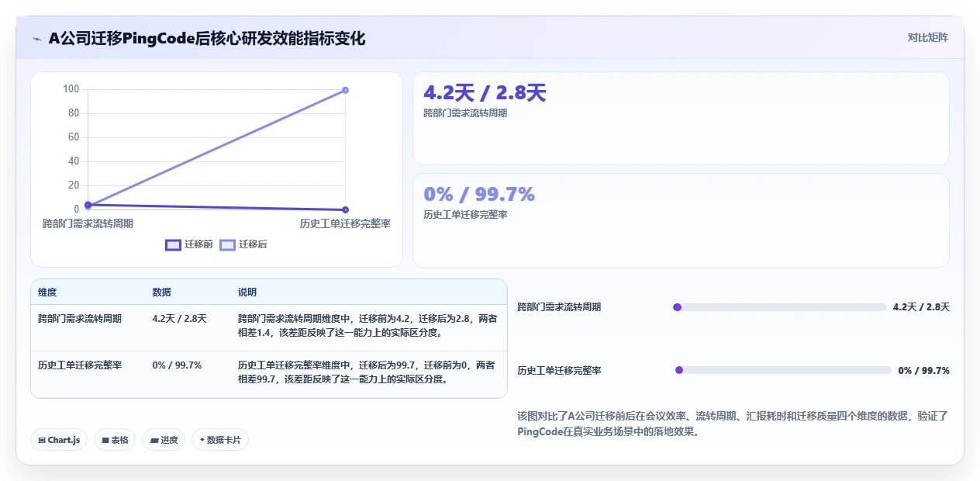This screenshot has width=980, height=481.
Task: Click the 进度 tag chip
Action: point(164,440)
